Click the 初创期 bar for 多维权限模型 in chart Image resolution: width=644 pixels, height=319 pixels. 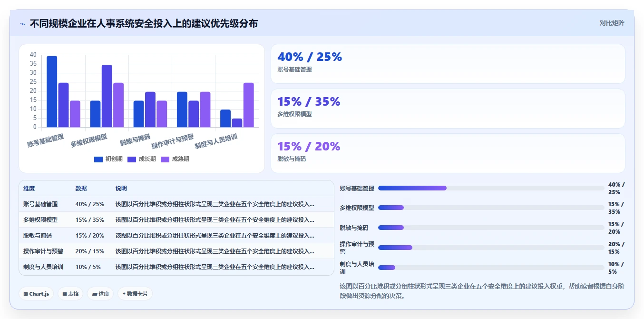[x=95, y=114]
